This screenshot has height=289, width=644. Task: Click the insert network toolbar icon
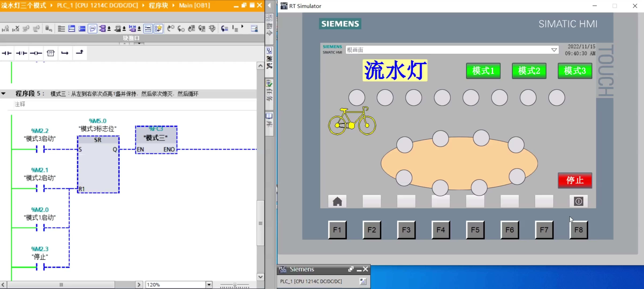tap(5, 29)
